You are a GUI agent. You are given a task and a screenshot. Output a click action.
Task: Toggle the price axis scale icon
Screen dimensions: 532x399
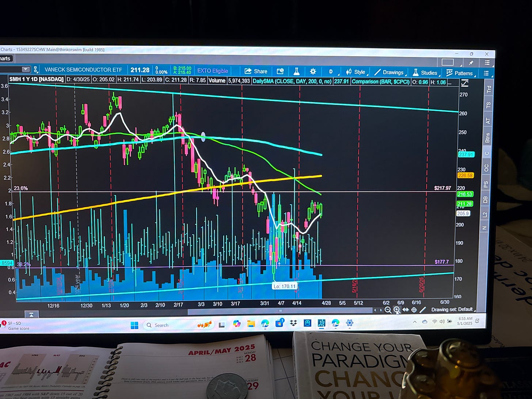pyautogui.click(x=464, y=84)
